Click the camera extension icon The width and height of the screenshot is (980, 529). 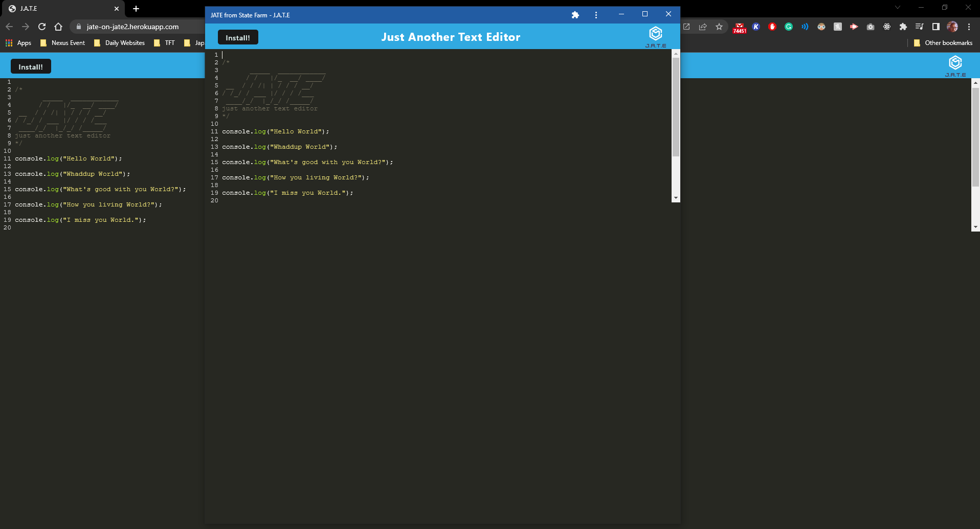(870, 27)
